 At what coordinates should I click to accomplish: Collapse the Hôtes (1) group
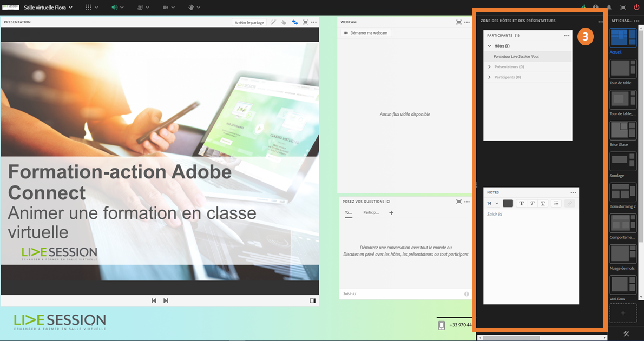pos(489,46)
